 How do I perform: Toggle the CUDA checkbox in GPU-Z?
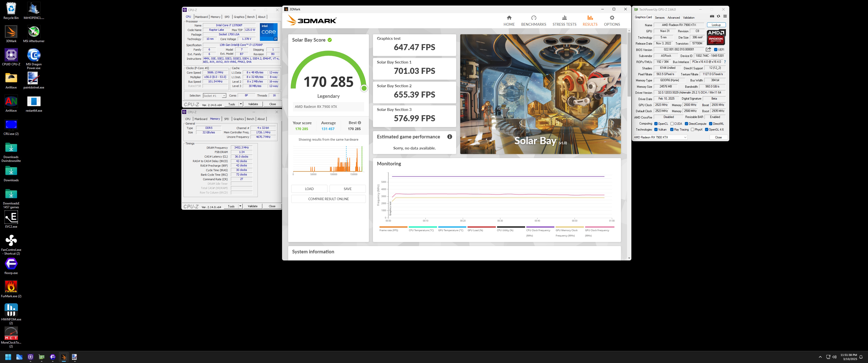672,124
